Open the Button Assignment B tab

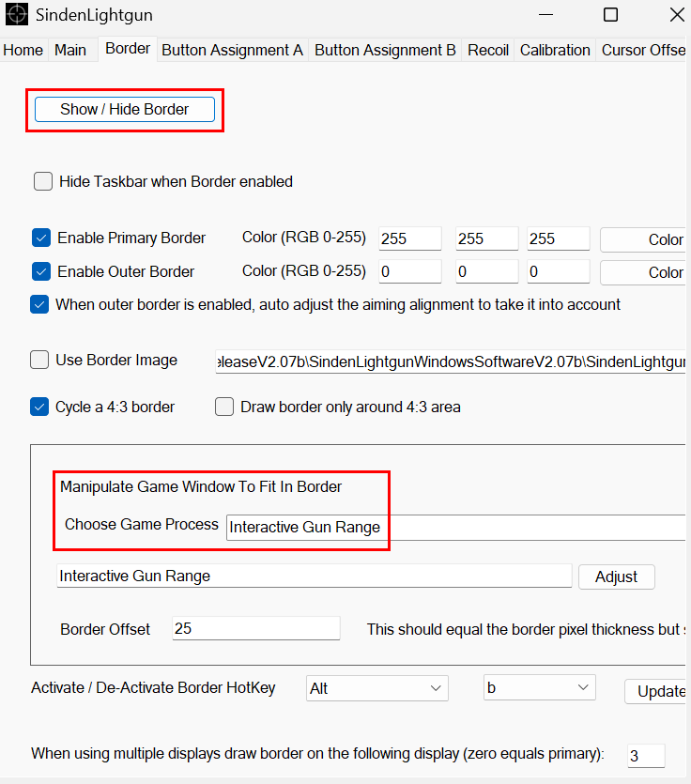pos(385,50)
